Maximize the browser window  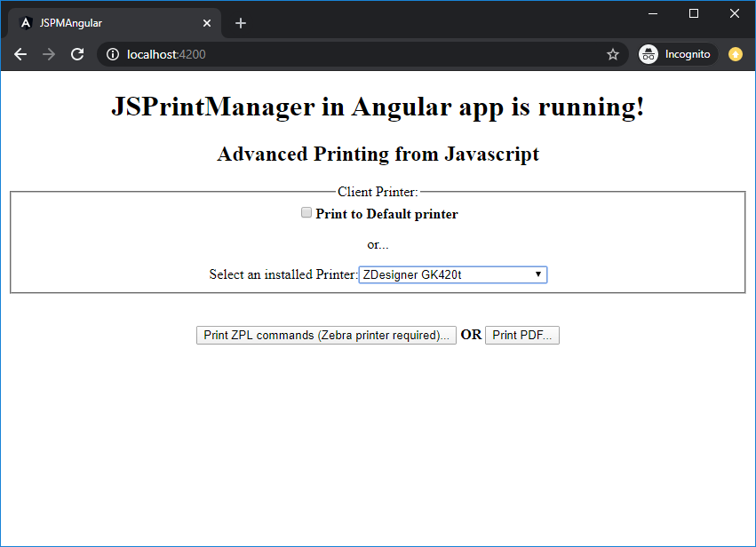(694, 13)
